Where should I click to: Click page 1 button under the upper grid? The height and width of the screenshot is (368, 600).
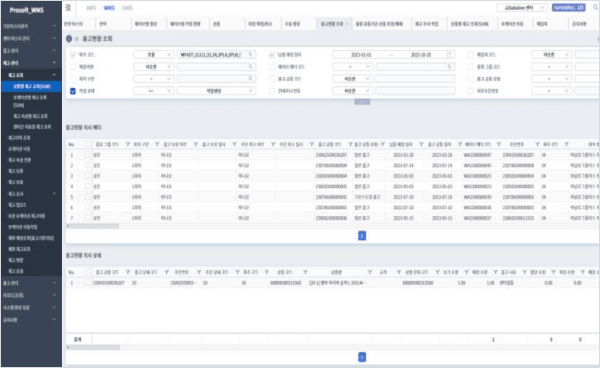[362, 236]
